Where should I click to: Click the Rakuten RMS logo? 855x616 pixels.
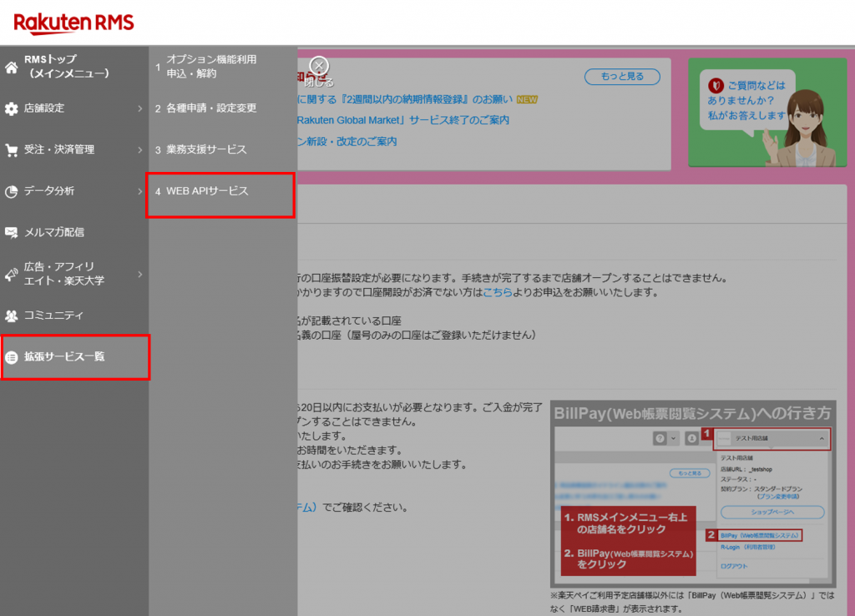(x=73, y=23)
